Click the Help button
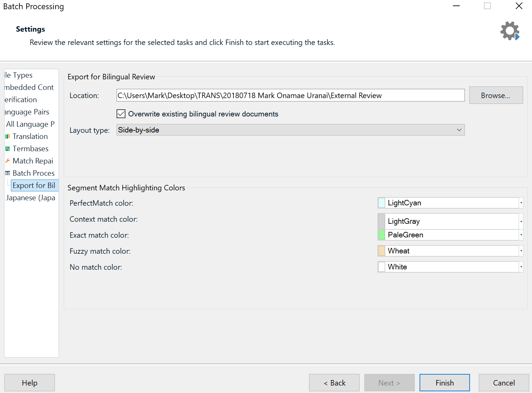The height and width of the screenshot is (393, 532). point(30,383)
